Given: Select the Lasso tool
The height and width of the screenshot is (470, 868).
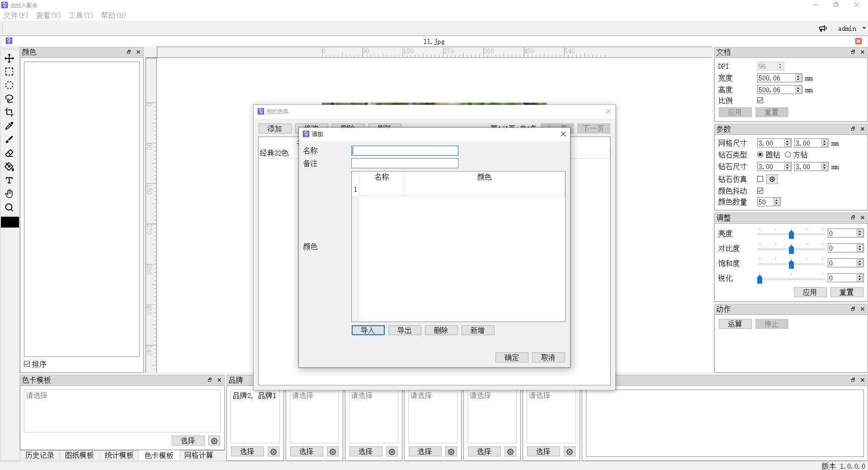Looking at the screenshot, I should coord(9,99).
